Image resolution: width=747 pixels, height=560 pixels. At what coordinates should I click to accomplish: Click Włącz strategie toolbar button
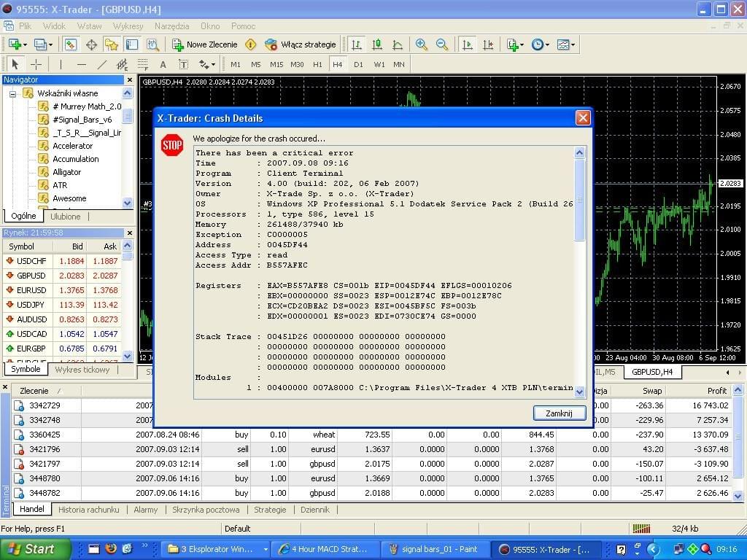pyautogui.click(x=300, y=44)
